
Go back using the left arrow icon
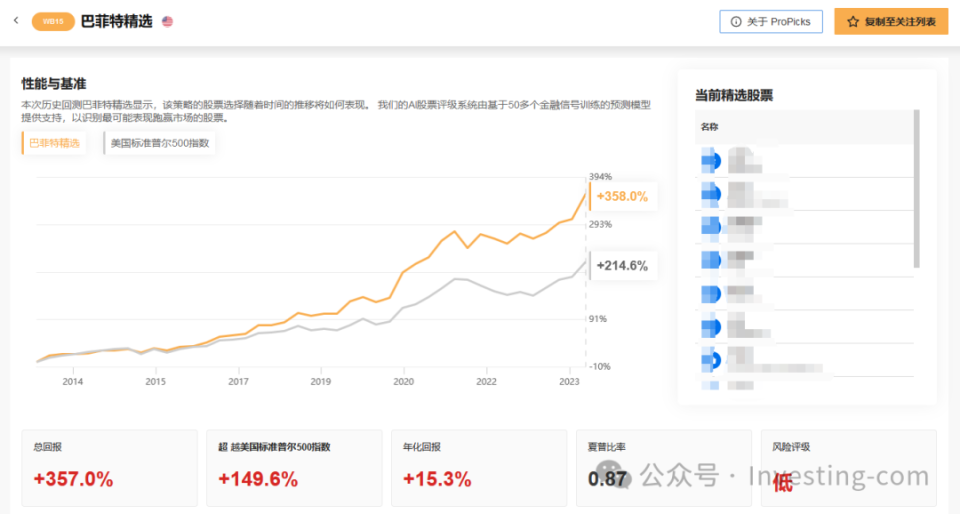[x=16, y=21]
